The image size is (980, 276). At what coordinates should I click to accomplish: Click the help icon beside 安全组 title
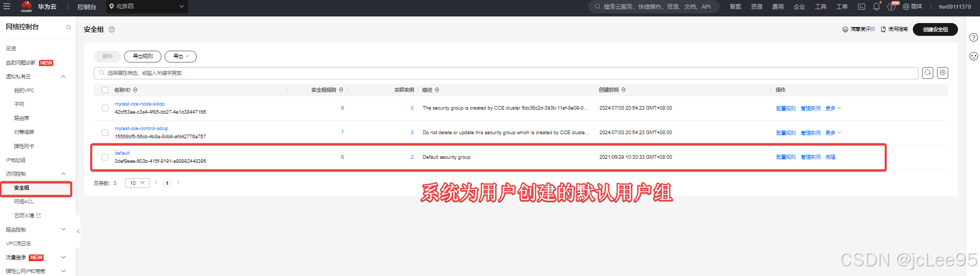point(112,29)
